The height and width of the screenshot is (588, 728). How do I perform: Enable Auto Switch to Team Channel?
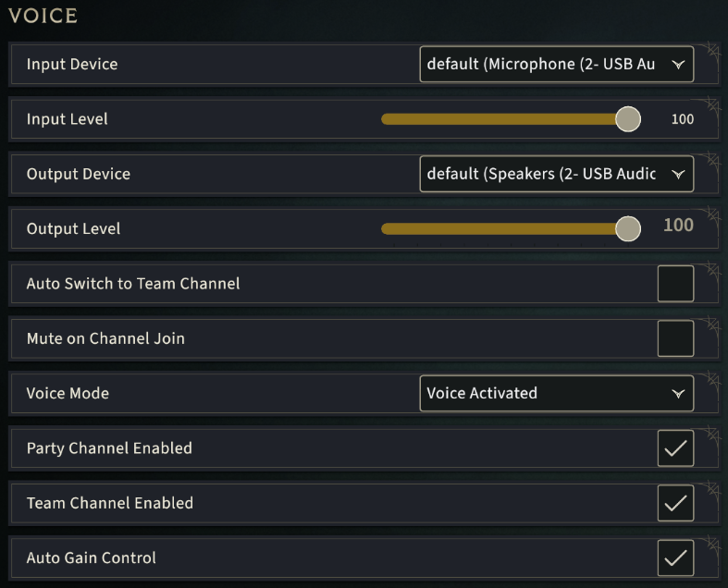(x=675, y=284)
